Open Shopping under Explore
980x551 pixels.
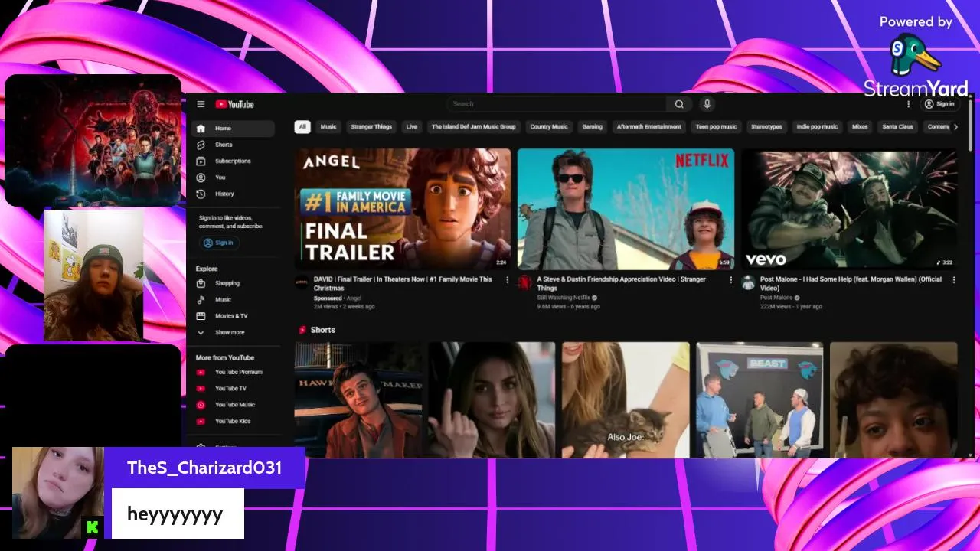[x=233, y=283]
